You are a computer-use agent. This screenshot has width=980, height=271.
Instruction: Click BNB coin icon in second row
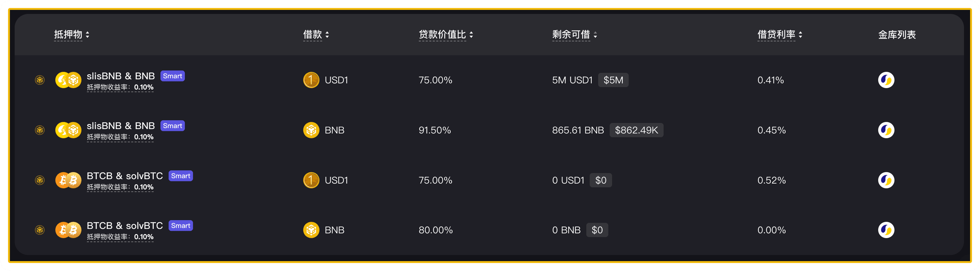311,130
